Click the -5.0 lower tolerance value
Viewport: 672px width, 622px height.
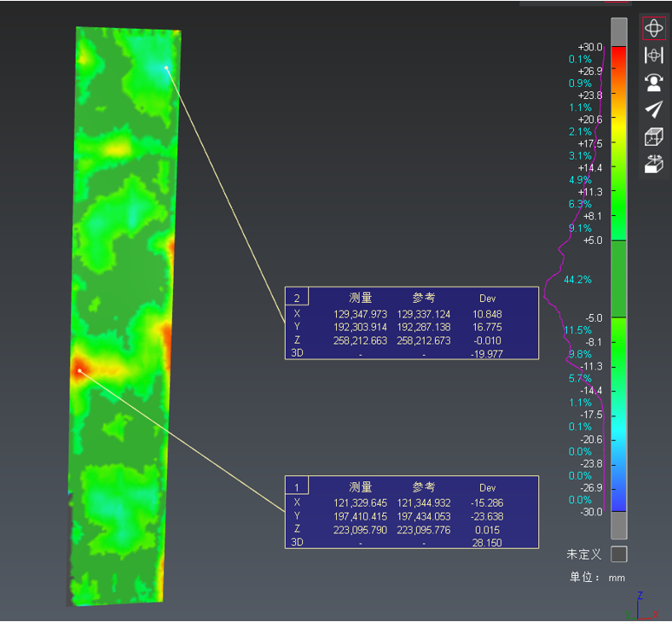pos(594,318)
